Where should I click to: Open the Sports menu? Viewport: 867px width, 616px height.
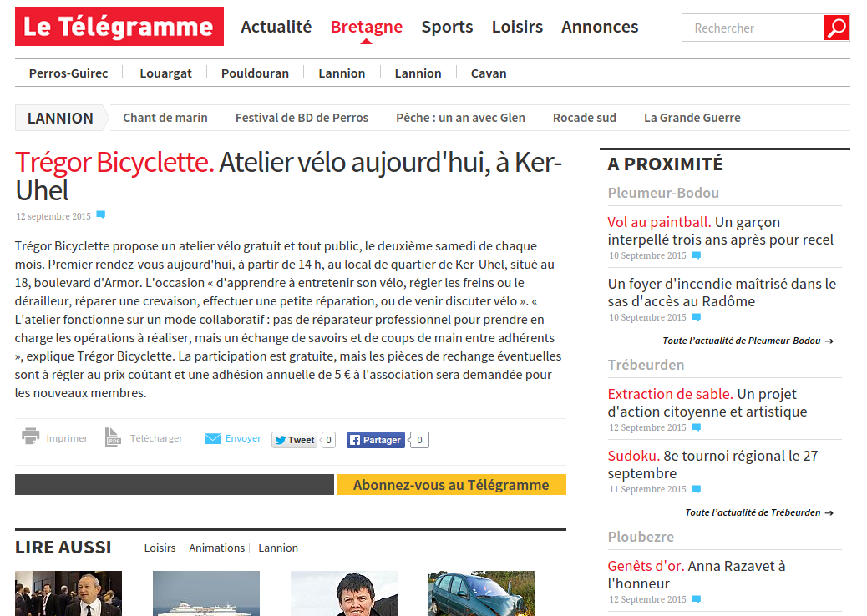447,27
